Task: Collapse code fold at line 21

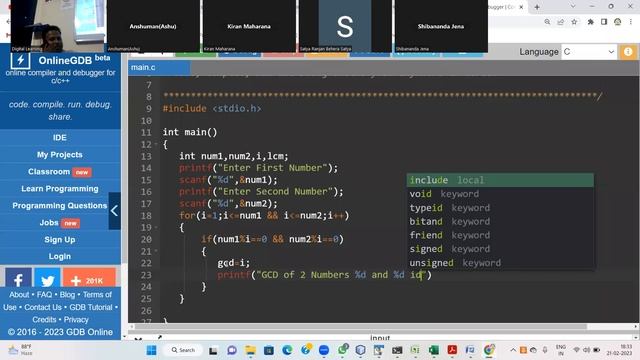Action: [x=156, y=251]
